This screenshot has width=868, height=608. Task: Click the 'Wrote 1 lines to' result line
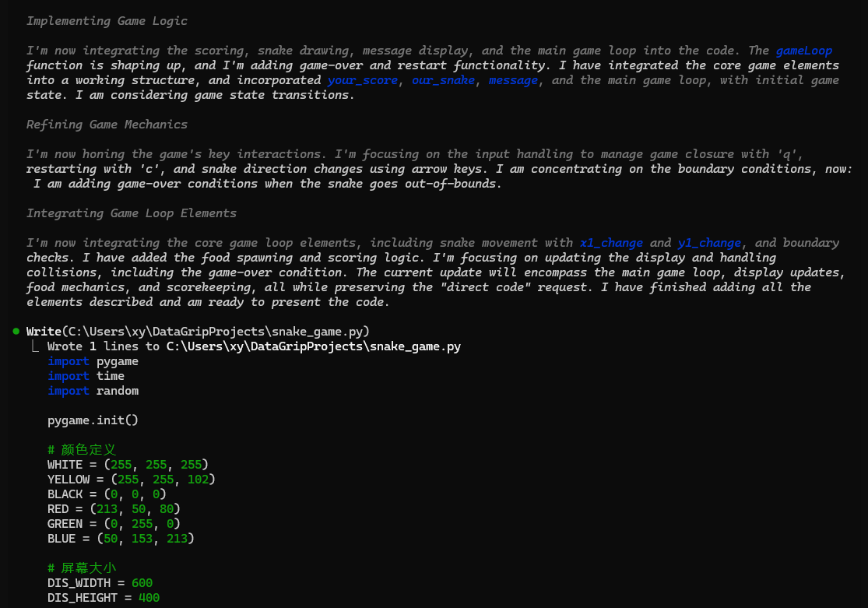(x=254, y=346)
